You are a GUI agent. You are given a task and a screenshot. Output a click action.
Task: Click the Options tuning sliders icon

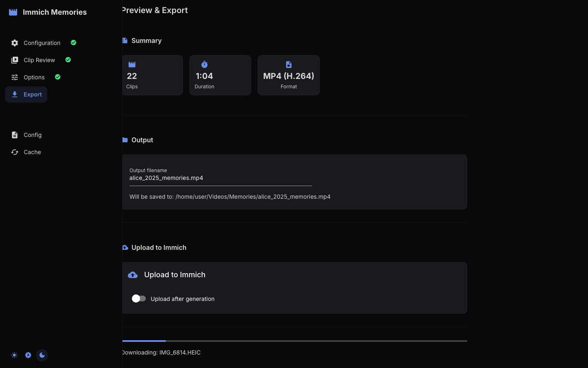(15, 77)
